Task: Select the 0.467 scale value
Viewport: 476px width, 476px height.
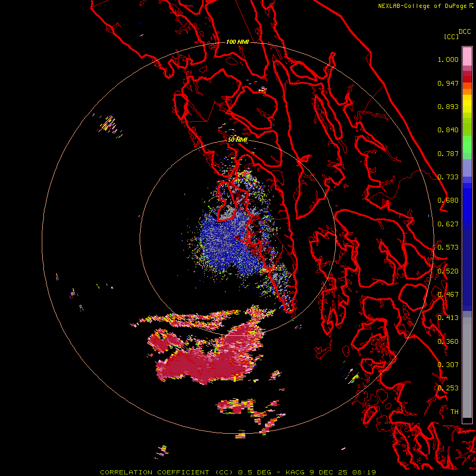Action: [448, 295]
